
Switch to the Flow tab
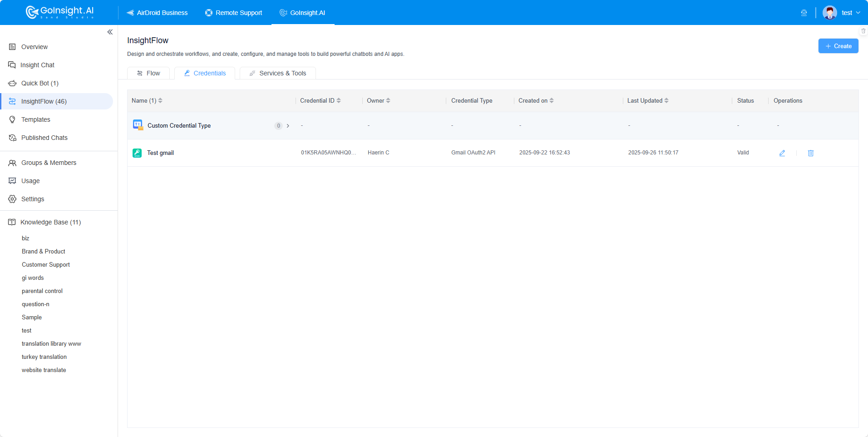click(148, 73)
